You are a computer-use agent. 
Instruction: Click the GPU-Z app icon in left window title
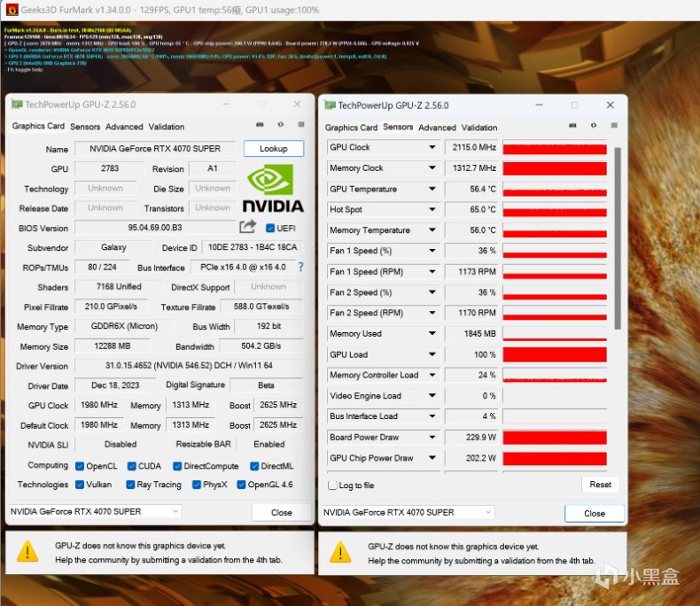(17, 105)
